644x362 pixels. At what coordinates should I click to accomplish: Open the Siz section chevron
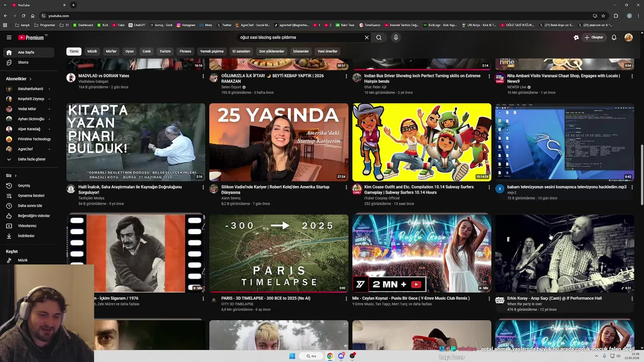pyautogui.click(x=16, y=175)
